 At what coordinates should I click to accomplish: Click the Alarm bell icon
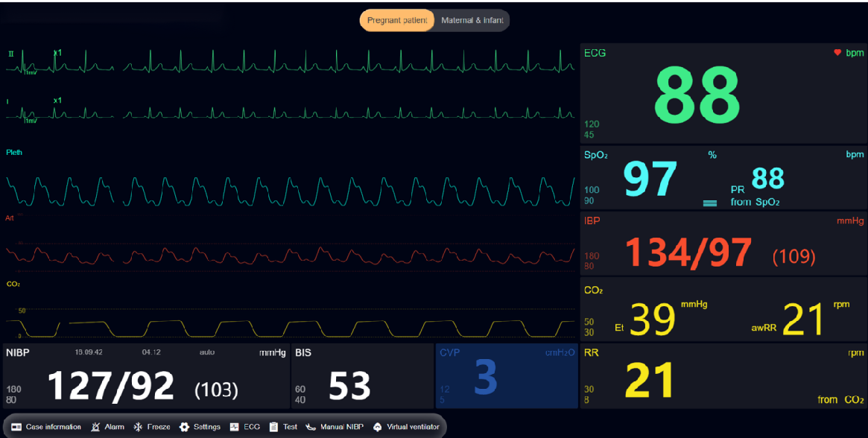tap(95, 427)
